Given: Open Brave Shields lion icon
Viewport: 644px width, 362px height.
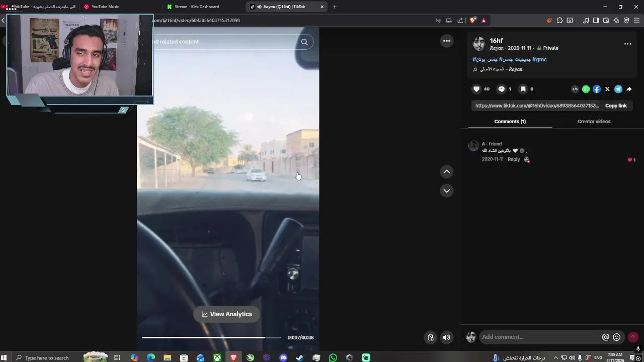Looking at the screenshot, I should pos(472,20).
